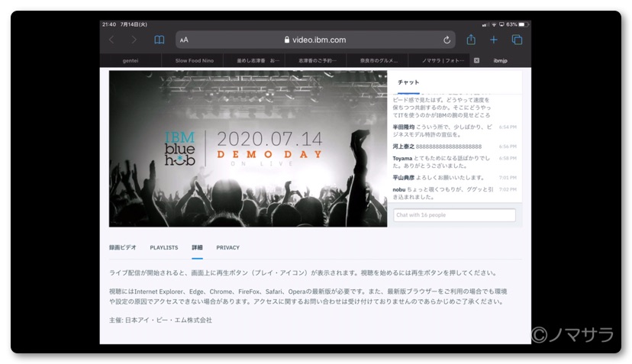Click the 2020.07.14 date in banner
The width and height of the screenshot is (632, 364).
pyautogui.click(x=269, y=139)
